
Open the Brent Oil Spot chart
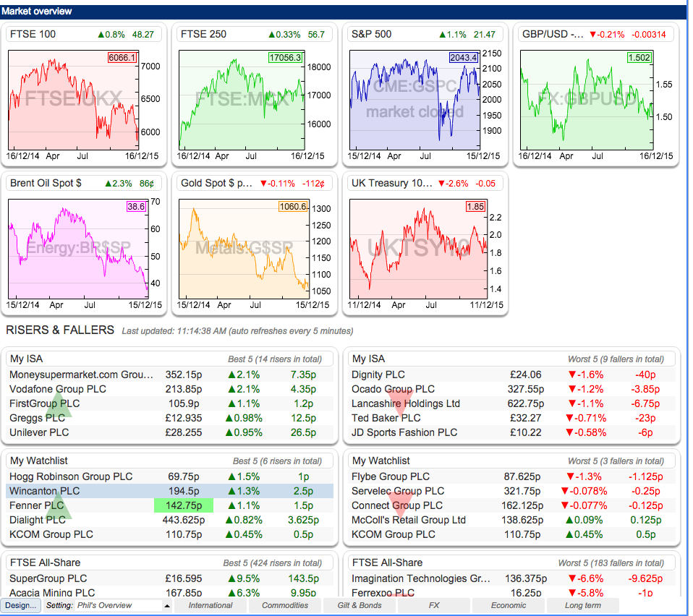click(x=78, y=249)
